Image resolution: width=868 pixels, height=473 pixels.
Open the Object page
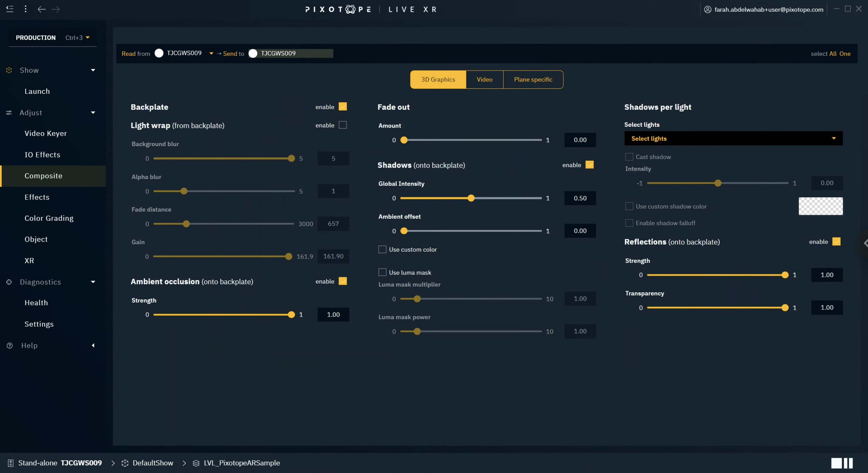point(36,239)
